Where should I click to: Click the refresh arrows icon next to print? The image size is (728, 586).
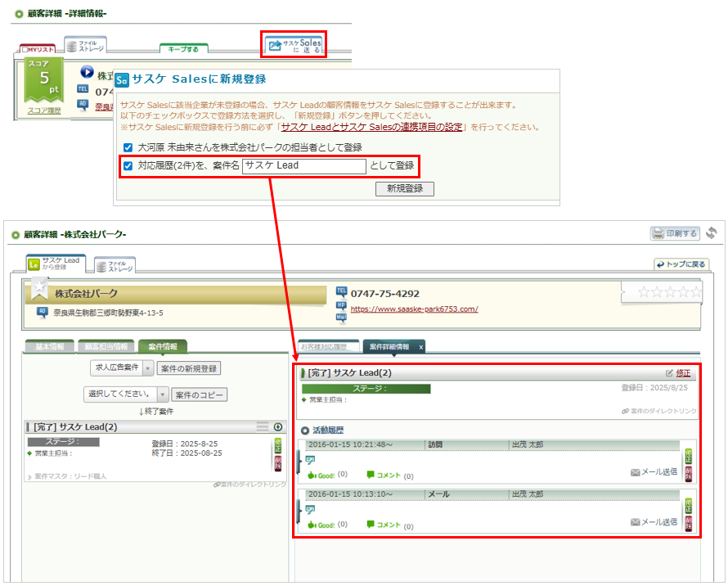712,232
